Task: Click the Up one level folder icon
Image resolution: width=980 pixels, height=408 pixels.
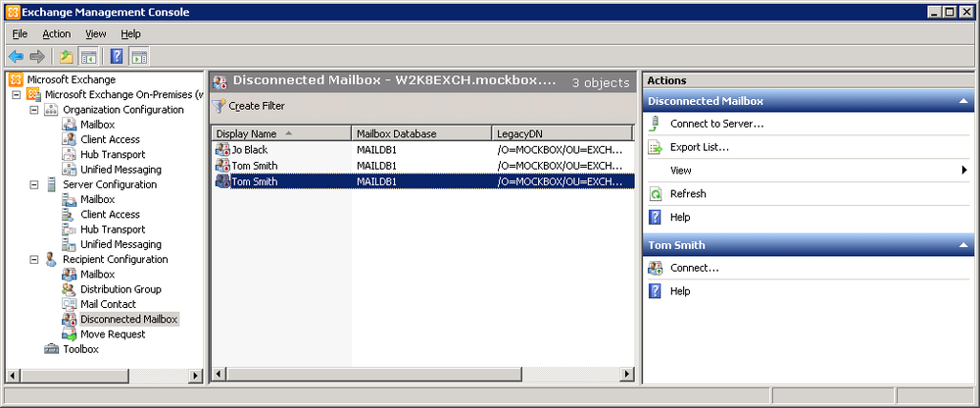Action: [67, 57]
